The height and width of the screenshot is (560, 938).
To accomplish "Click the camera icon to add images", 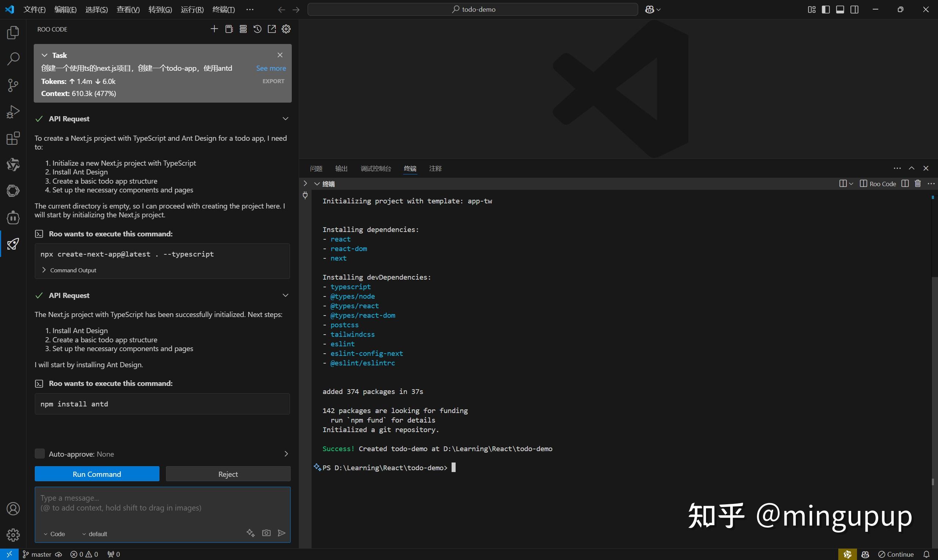I will pyautogui.click(x=266, y=533).
